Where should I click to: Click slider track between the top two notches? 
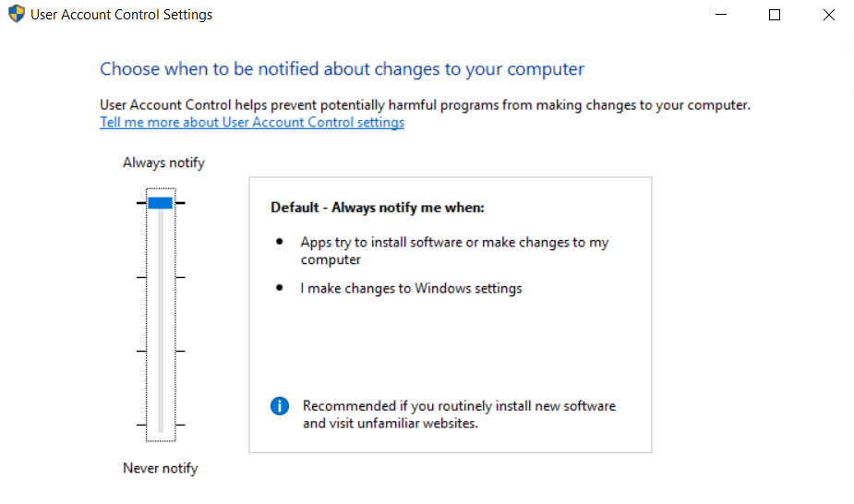coord(161,241)
